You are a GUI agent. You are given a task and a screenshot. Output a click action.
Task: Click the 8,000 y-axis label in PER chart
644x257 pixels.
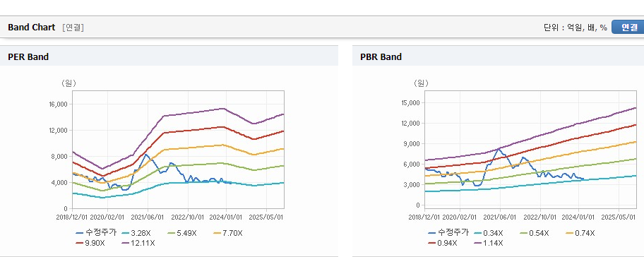59,157
